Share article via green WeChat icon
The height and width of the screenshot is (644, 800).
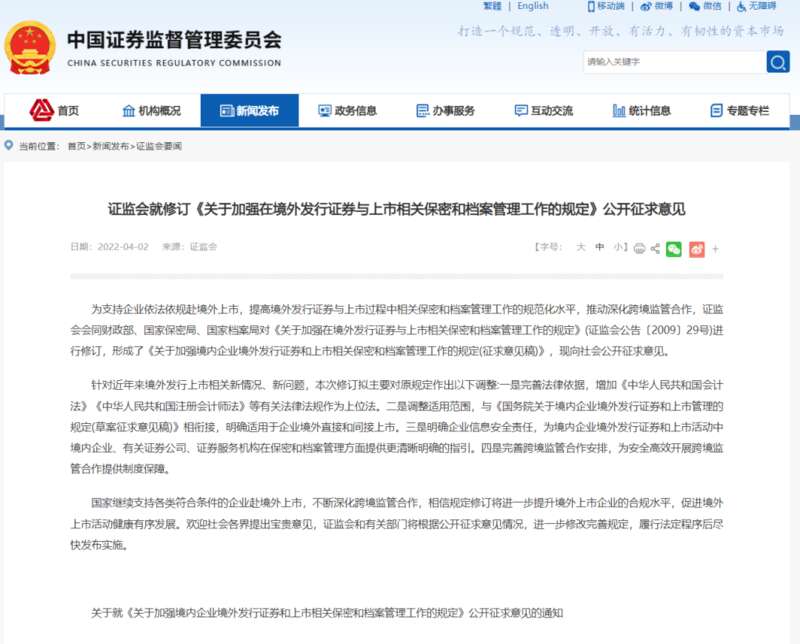[x=675, y=248]
